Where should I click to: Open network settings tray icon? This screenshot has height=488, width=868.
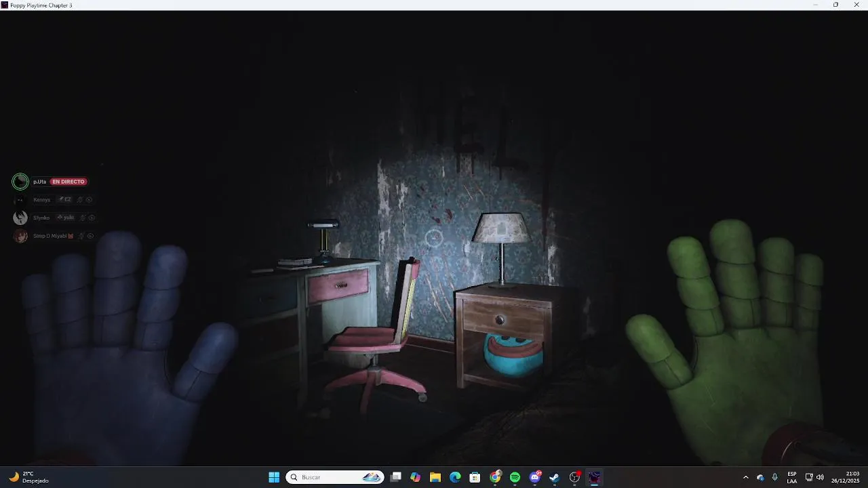809,477
